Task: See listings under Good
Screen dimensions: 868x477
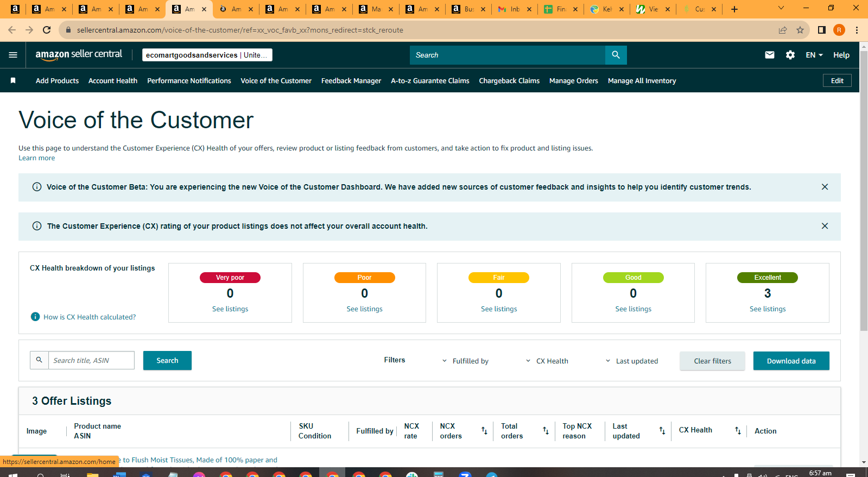Action: click(x=633, y=309)
